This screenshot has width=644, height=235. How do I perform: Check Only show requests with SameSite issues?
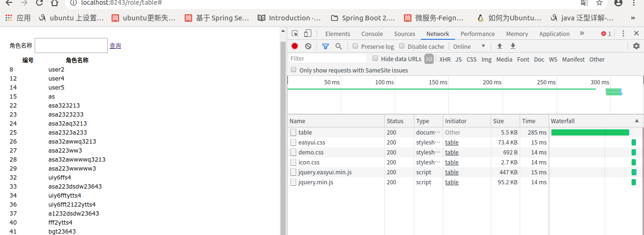click(x=293, y=70)
